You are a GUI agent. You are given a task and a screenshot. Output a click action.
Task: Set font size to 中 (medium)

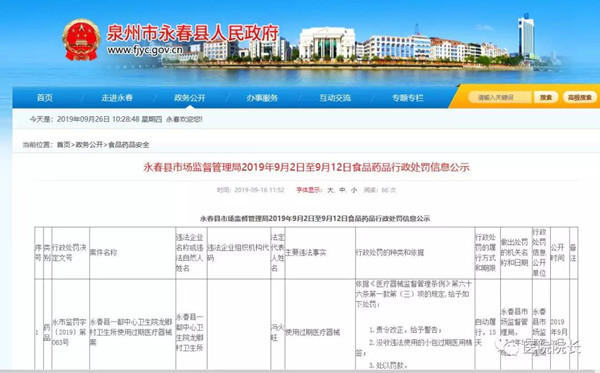point(342,190)
